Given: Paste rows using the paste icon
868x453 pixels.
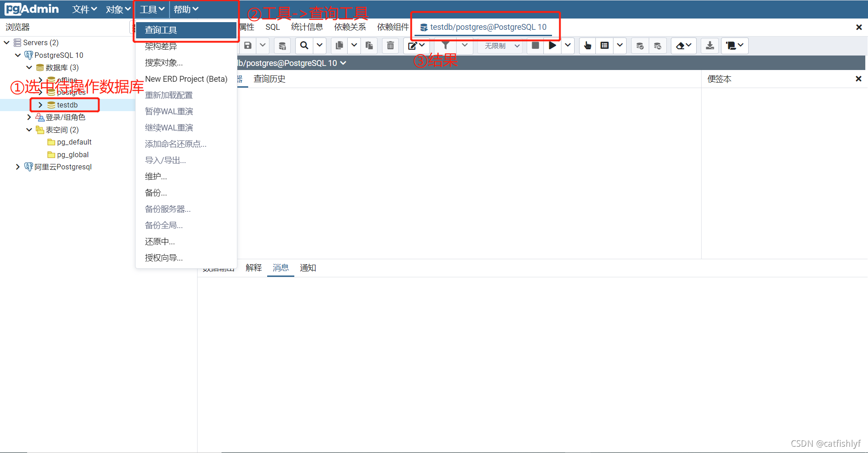Looking at the screenshot, I should (x=368, y=46).
